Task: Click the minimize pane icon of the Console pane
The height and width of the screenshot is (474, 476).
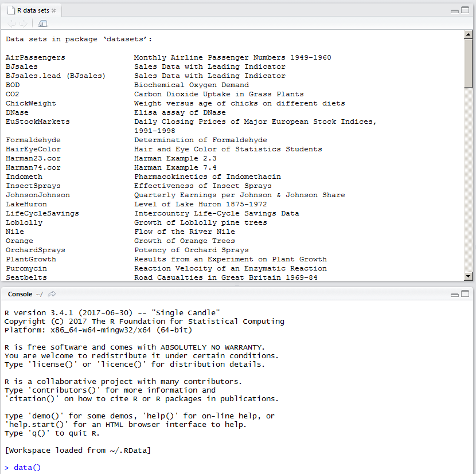Action: (454, 293)
